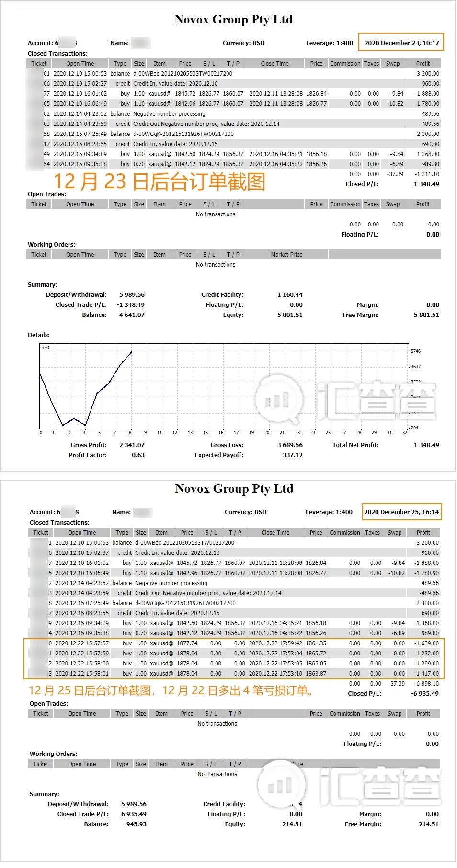457x868 pixels.
Task: Click "Close Time" header in the December 25 report
Action: [275, 532]
